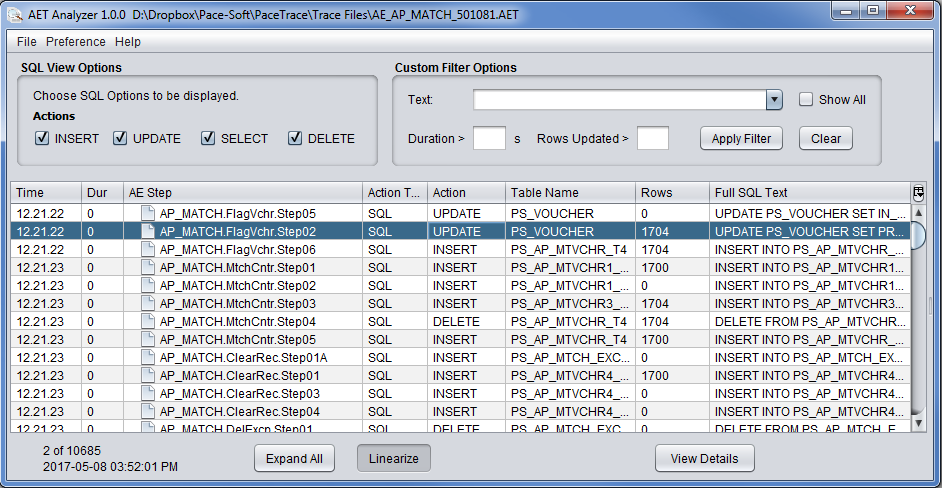The image size is (942, 488).
Task: Click the Duration seconds input field
Action: tap(489, 139)
